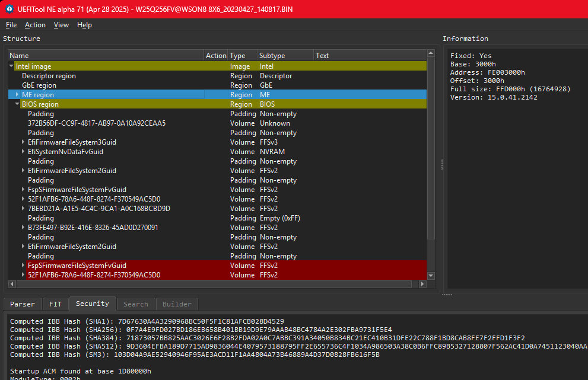Click the Computed IBB Hash (SHA1) line
This screenshot has height=380, width=588.
[147, 321]
